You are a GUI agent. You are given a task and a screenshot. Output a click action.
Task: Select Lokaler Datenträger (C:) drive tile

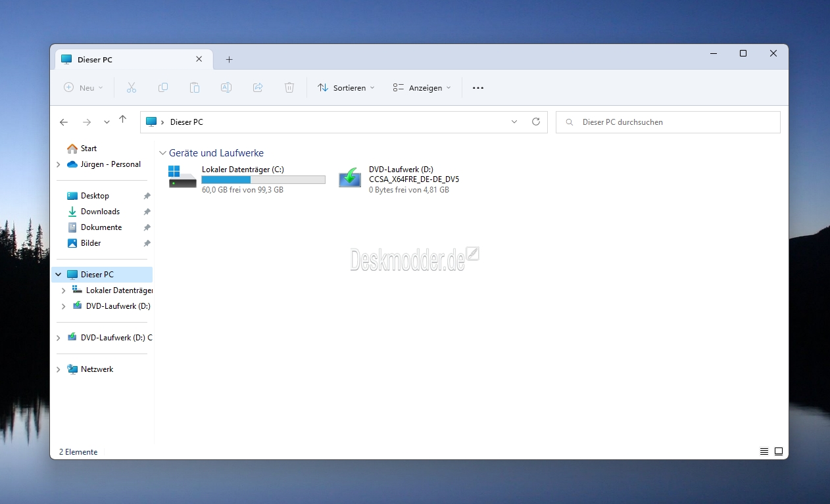[x=247, y=179]
